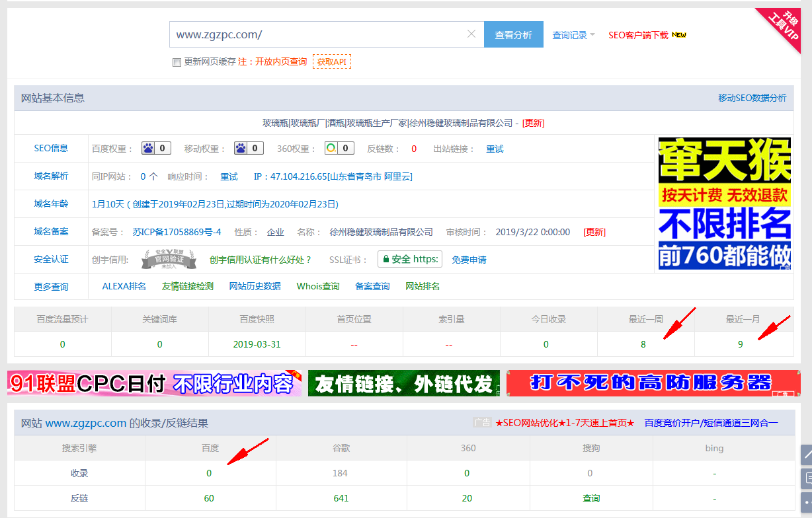
Task: Open website history data
Action: pos(255,286)
